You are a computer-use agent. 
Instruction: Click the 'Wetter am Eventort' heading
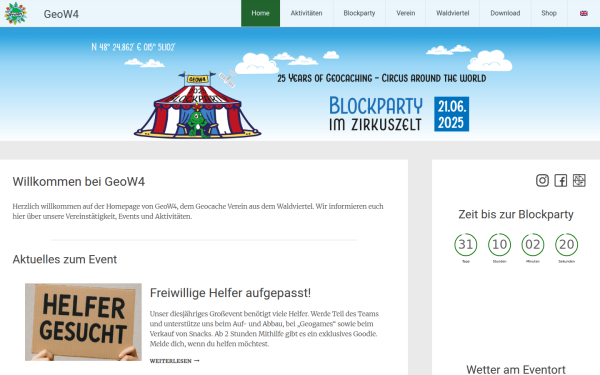click(516, 370)
